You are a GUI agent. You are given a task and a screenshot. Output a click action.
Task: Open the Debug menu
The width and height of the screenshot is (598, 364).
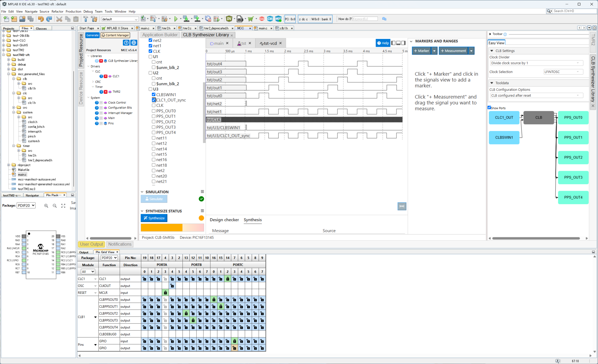point(88,11)
